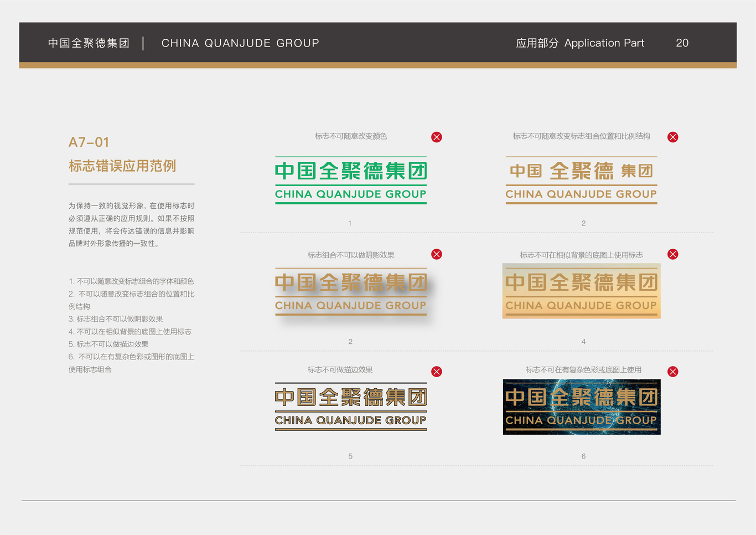Click the red X beside 标志不可做描边效果
The width and height of the screenshot is (756, 535).
click(437, 372)
